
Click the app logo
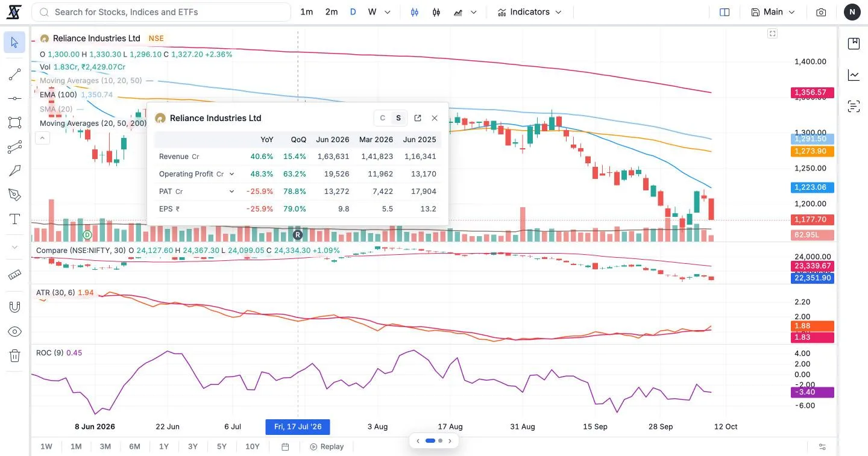click(13, 12)
